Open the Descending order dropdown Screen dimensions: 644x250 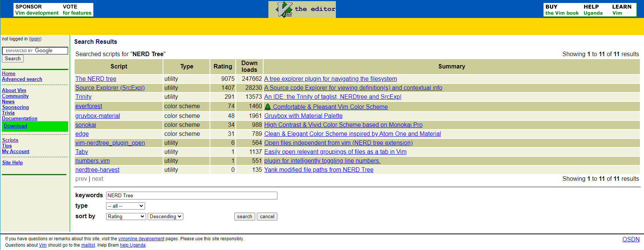pyautogui.click(x=166, y=217)
